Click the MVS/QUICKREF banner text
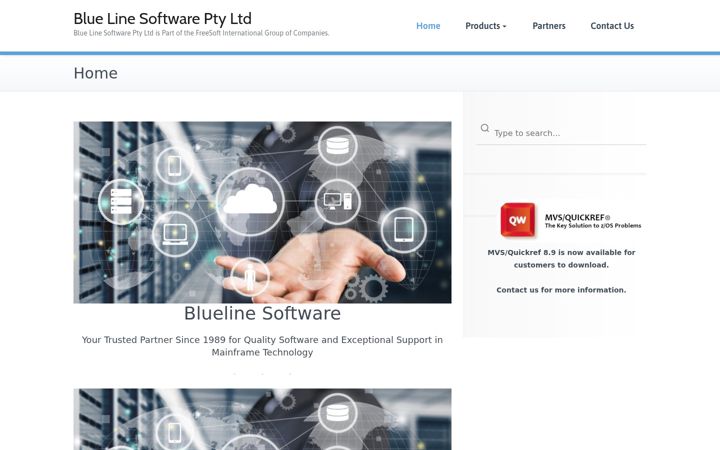 point(593,221)
